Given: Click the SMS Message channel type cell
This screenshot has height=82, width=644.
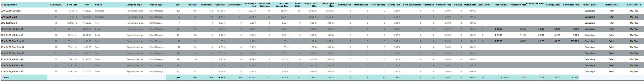Looking at the screenshot, I should pos(156,23).
